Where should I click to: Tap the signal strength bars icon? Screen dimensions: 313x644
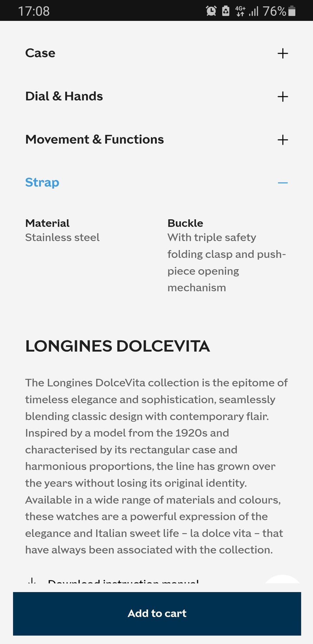(x=253, y=12)
